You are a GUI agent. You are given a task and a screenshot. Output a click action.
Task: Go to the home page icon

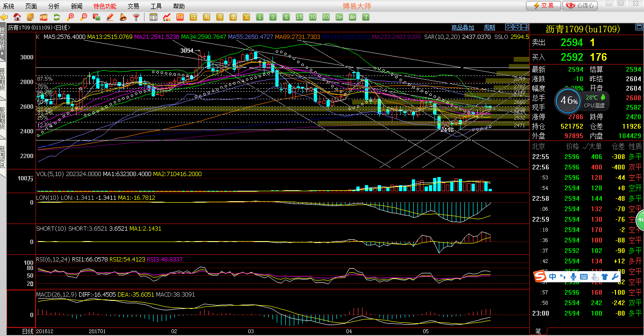tap(17, 17)
